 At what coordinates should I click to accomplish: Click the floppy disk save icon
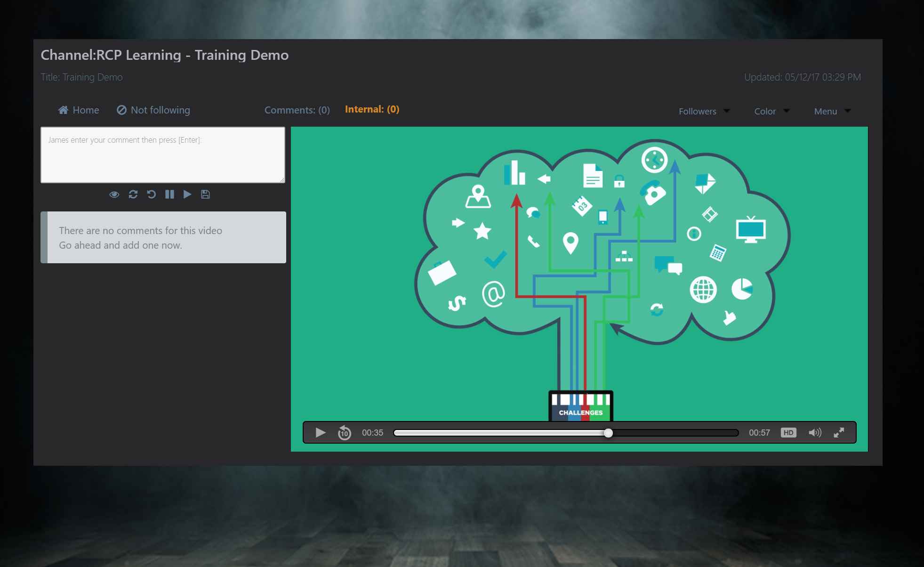pos(205,194)
